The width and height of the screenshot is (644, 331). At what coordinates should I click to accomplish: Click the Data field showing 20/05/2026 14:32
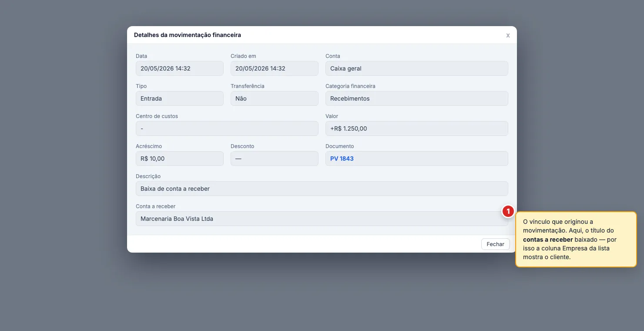[180, 68]
